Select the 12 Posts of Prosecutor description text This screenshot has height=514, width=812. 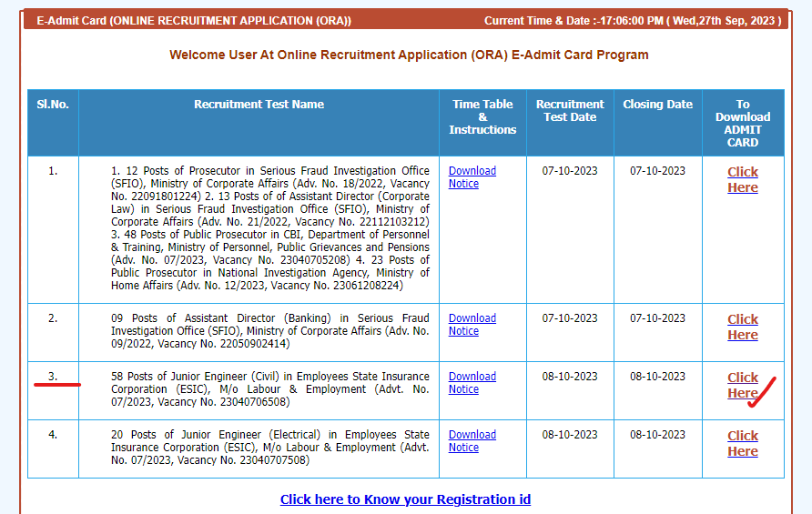click(269, 227)
